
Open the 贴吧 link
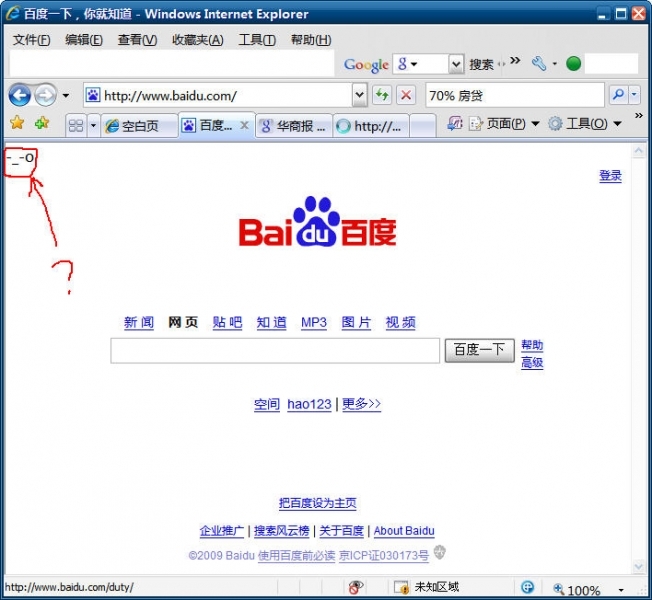pos(227,322)
